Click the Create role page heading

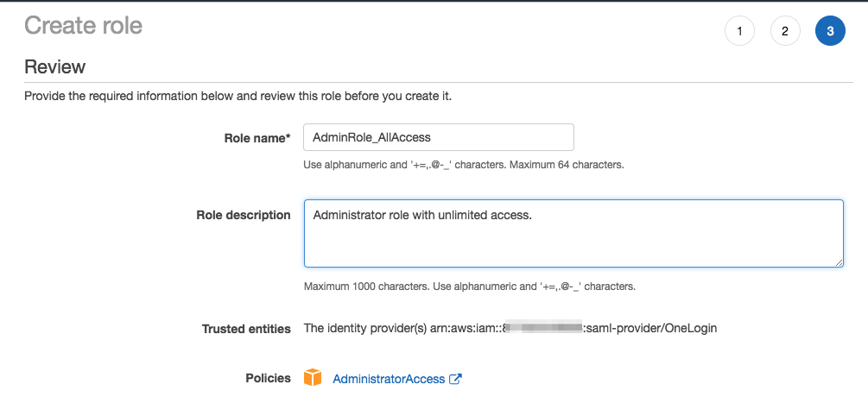[83, 25]
